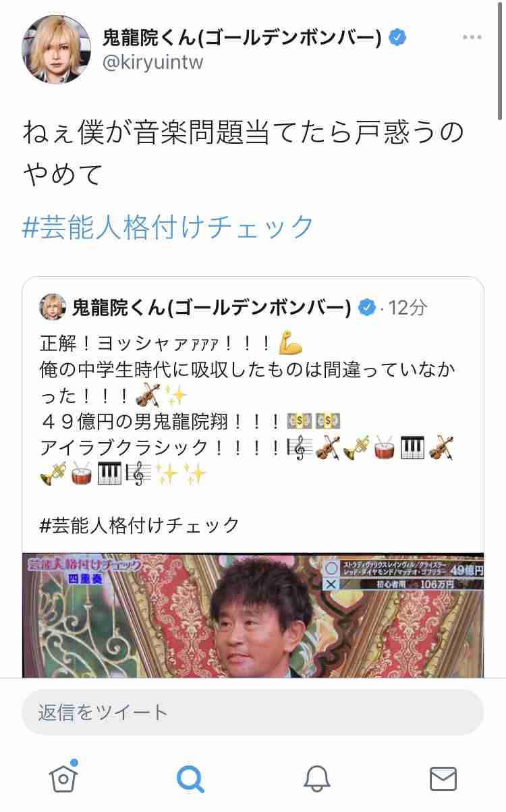Click the scrollbar on the right edge
Screen dimensions: 506x812
(x=500, y=61)
